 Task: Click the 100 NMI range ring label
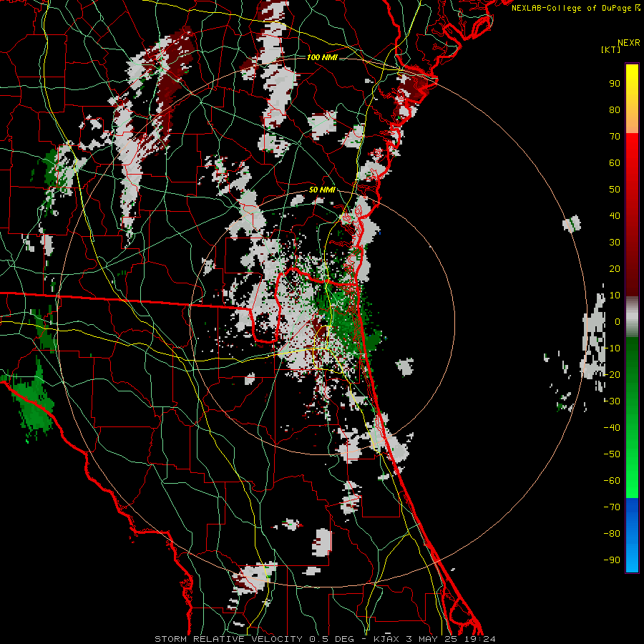tap(322, 57)
